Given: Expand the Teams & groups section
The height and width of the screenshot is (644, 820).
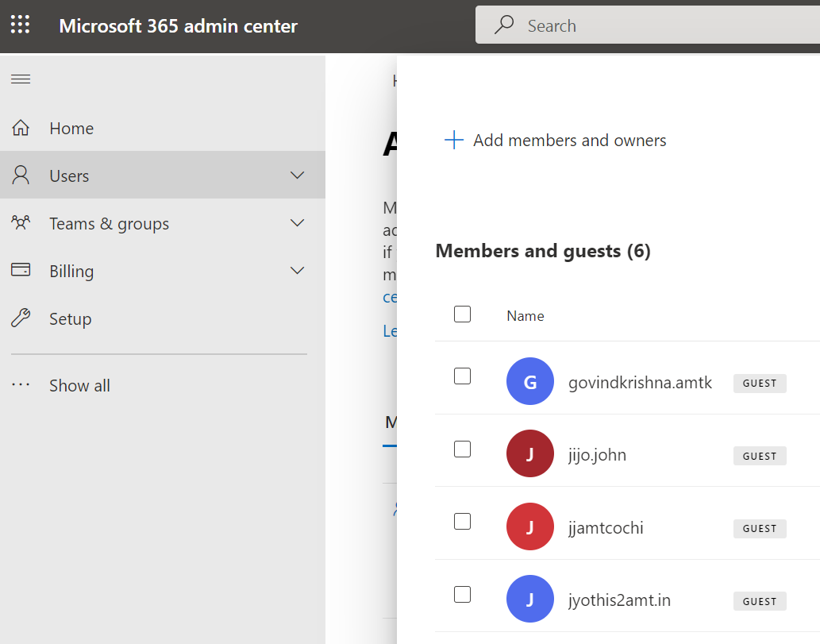Looking at the screenshot, I should coord(297,222).
